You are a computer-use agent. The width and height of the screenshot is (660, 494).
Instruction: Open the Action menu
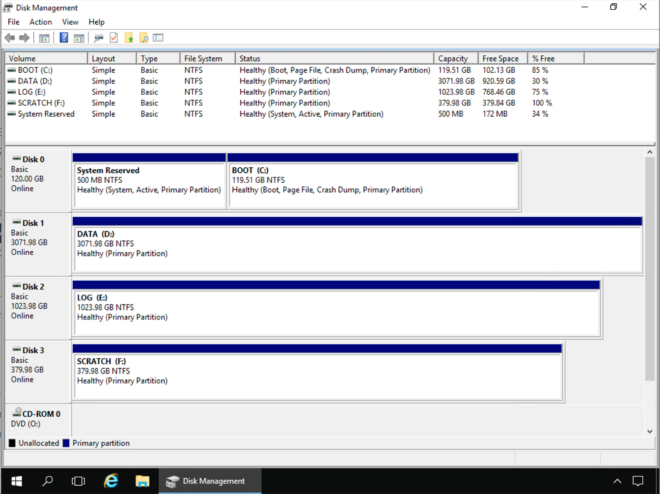41,22
